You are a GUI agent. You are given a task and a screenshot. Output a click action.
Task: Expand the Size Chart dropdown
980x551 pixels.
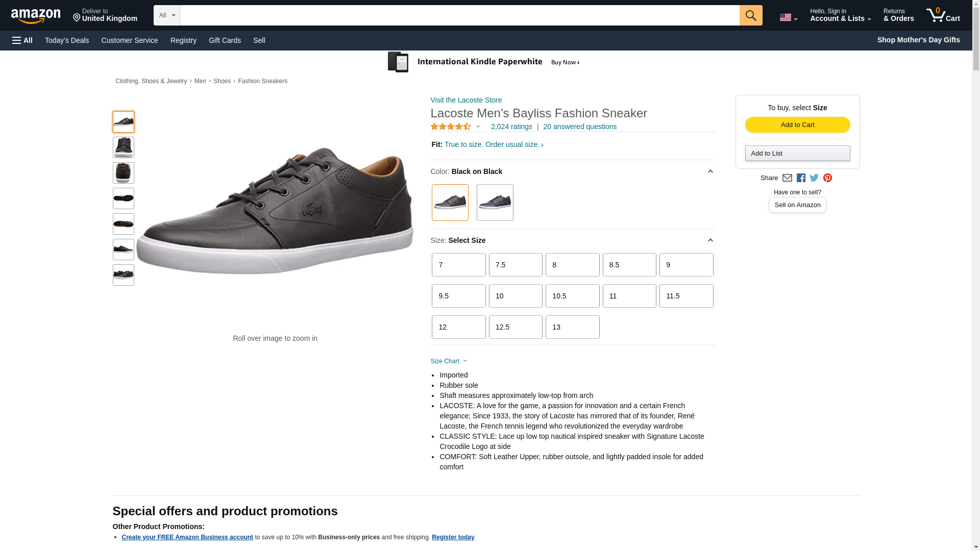click(x=449, y=361)
